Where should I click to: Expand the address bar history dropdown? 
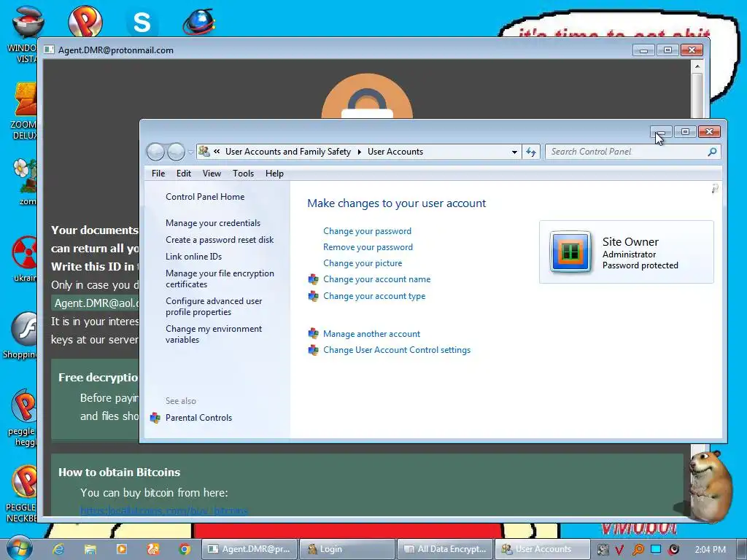[x=514, y=152]
